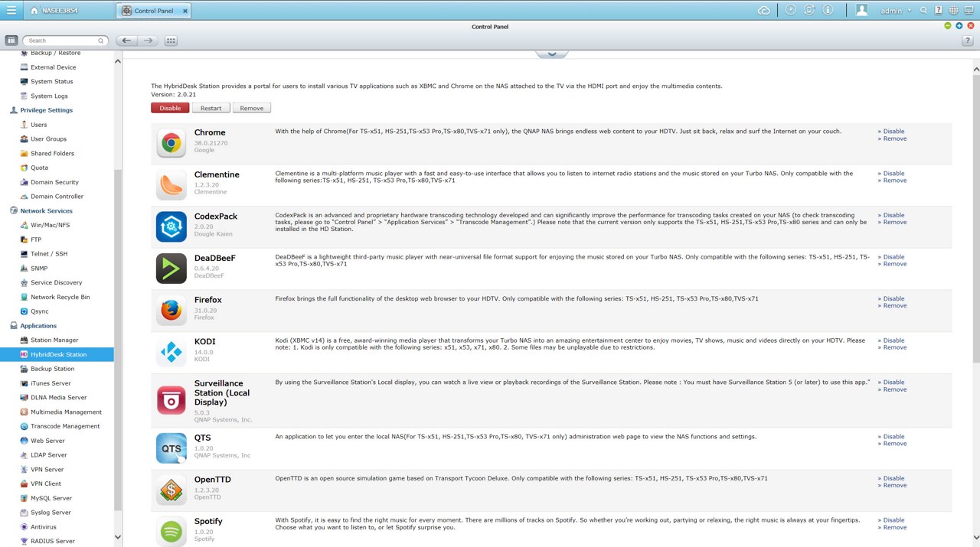
Task: Collapse the Privilege Settings section
Action: (46, 110)
